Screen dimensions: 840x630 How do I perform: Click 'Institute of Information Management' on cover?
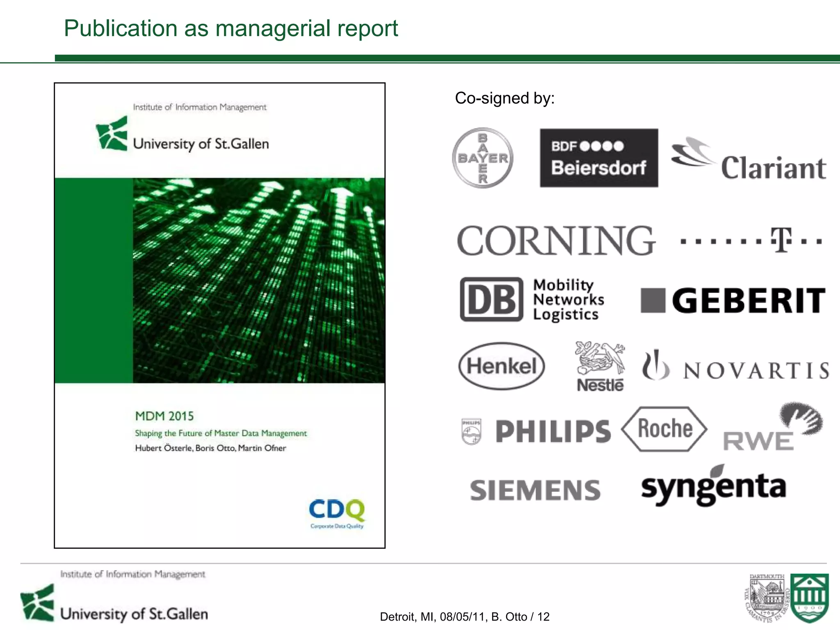(x=200, y=107)
